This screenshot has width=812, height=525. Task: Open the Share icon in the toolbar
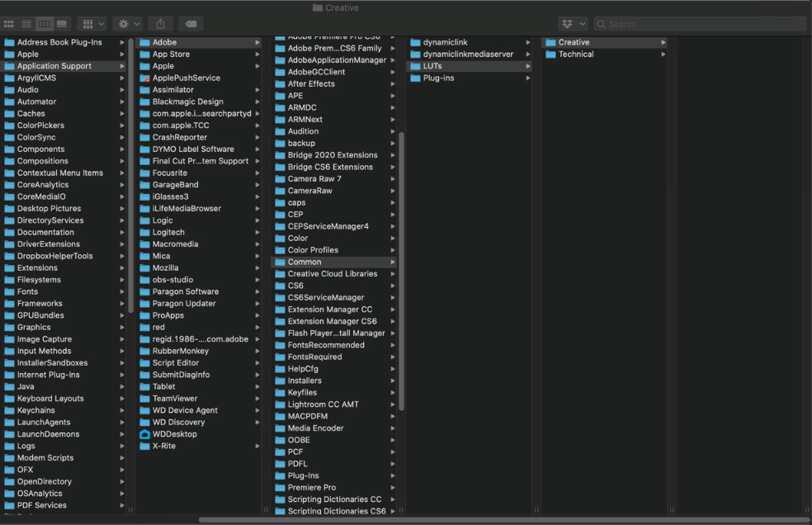point(159,23)
